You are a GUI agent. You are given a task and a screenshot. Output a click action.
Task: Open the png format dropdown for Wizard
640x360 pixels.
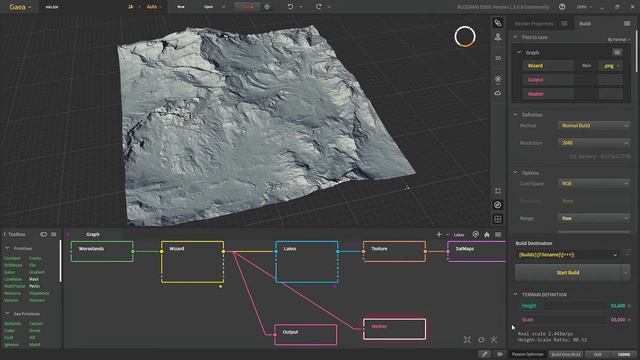point(611,66)
